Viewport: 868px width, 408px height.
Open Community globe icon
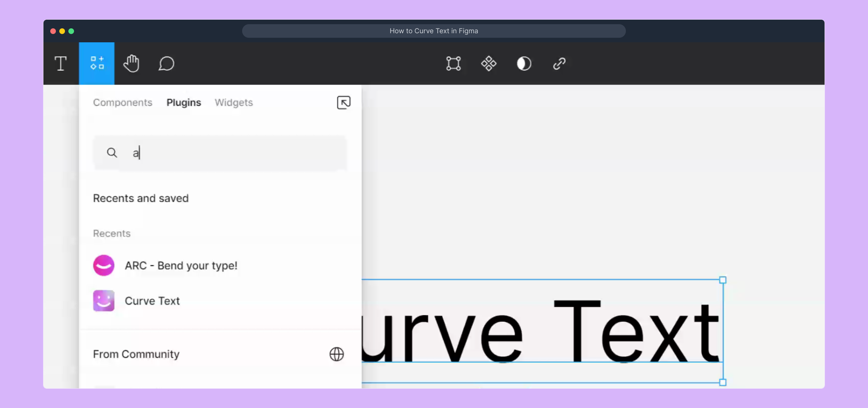click(x=336, y=354)
